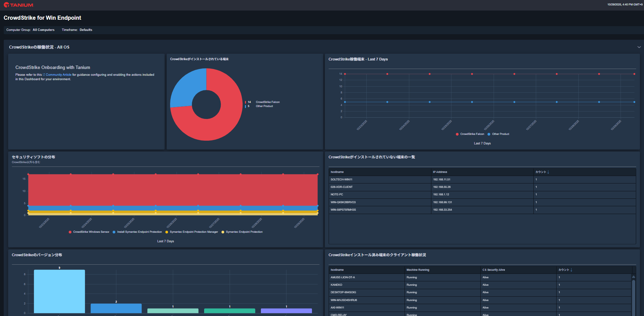Sort table by IP Address column header

pyautogui.click(x=440, y=172)
